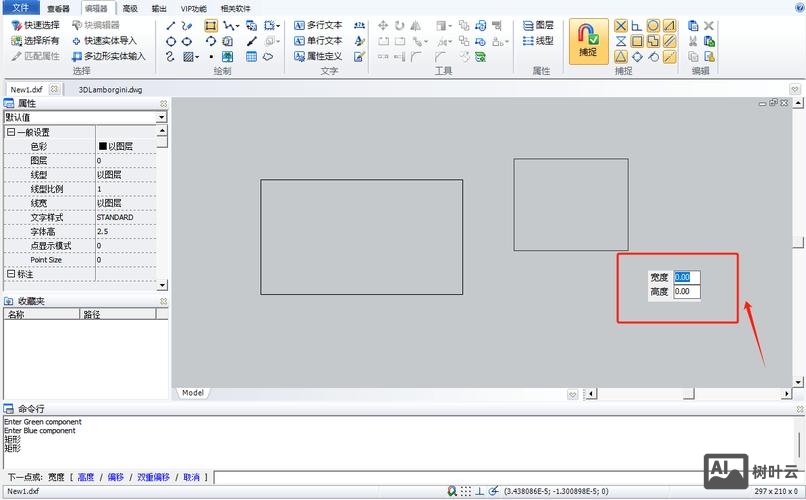Open the 文件 menu
The height and width of the screenshot is (500, 806).
(20, 8)
